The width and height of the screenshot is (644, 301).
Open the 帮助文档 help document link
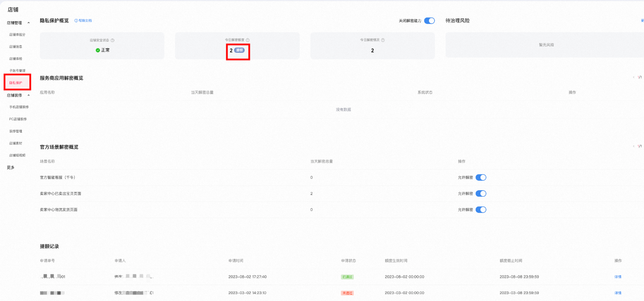point(83,21)
